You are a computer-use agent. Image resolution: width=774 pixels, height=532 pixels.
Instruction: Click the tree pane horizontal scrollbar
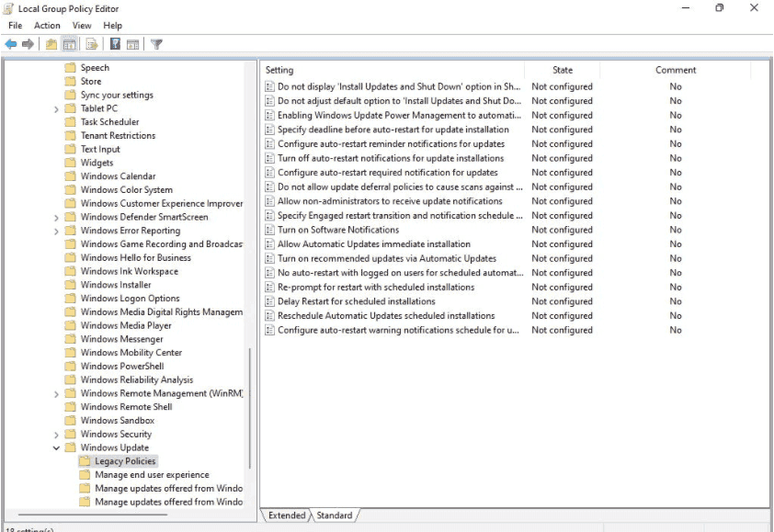pos(93,515)
